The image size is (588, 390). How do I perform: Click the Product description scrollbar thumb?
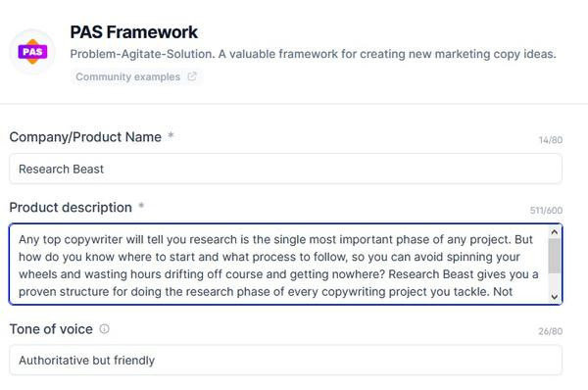point(555,256)
